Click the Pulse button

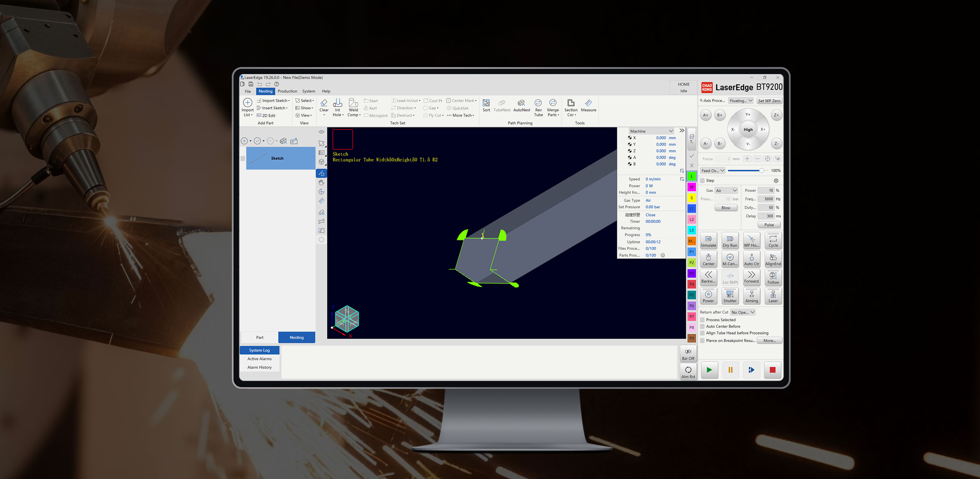click(769, 225)
